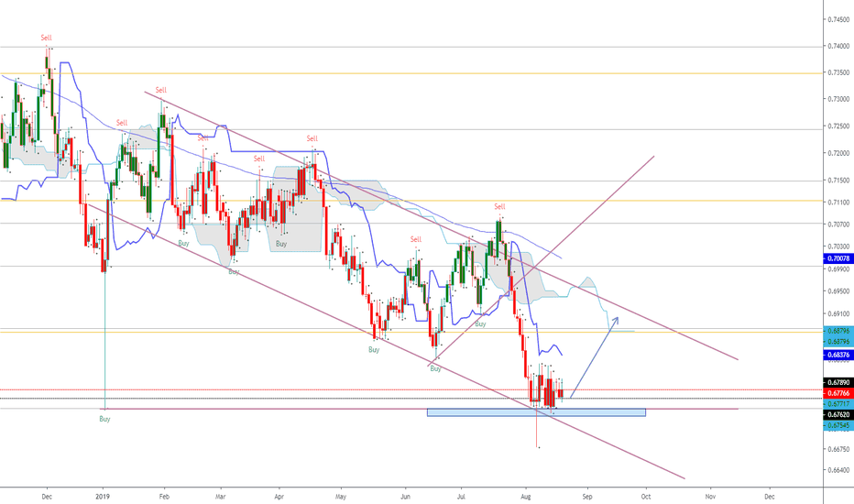
Task: Click the red 0.67766 current price tag
Action: (838, 393)
